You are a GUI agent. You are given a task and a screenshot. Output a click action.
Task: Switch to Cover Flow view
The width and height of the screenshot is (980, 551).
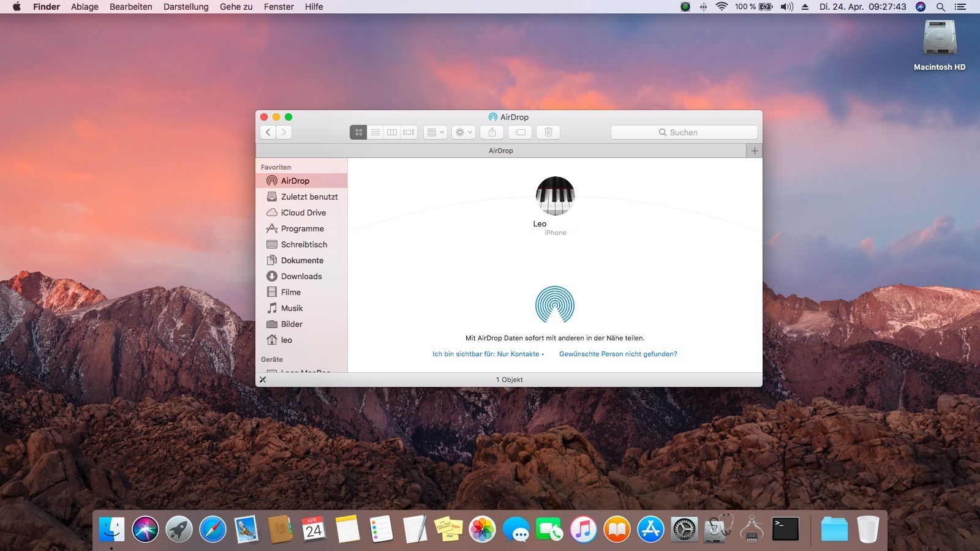(x=409, y=132)
